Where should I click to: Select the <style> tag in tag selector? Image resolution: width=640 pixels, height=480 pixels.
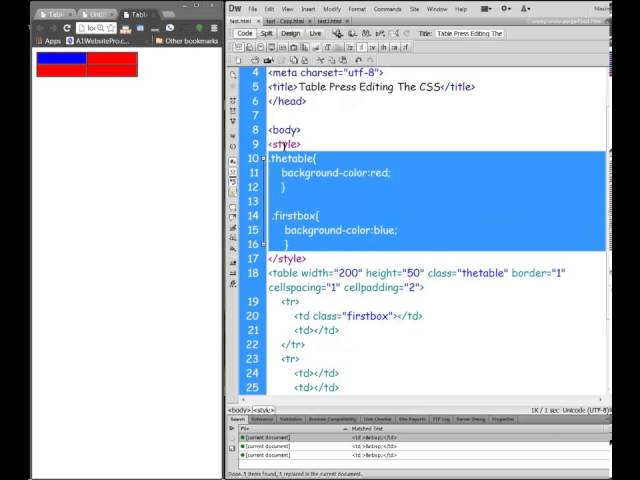264,410
